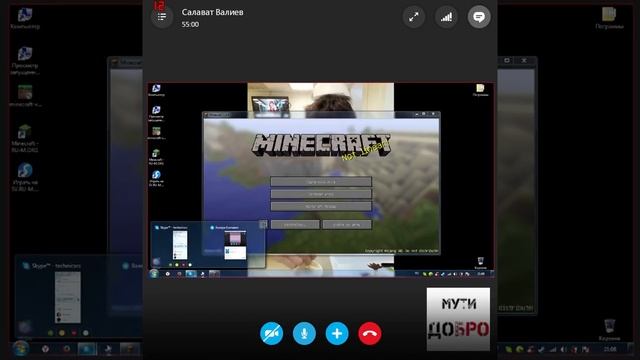Click the 23:08 clock in background taskbar

[x=610, y=349]
